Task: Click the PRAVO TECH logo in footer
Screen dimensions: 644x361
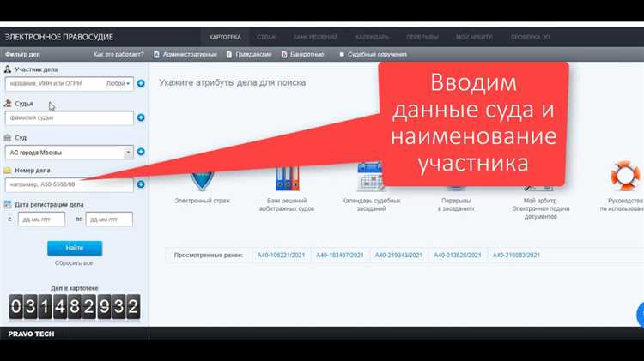Action: (31, 334)
